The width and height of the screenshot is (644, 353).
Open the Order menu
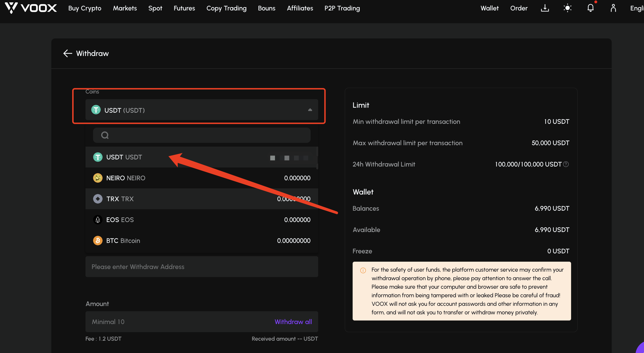pos(519,8)
